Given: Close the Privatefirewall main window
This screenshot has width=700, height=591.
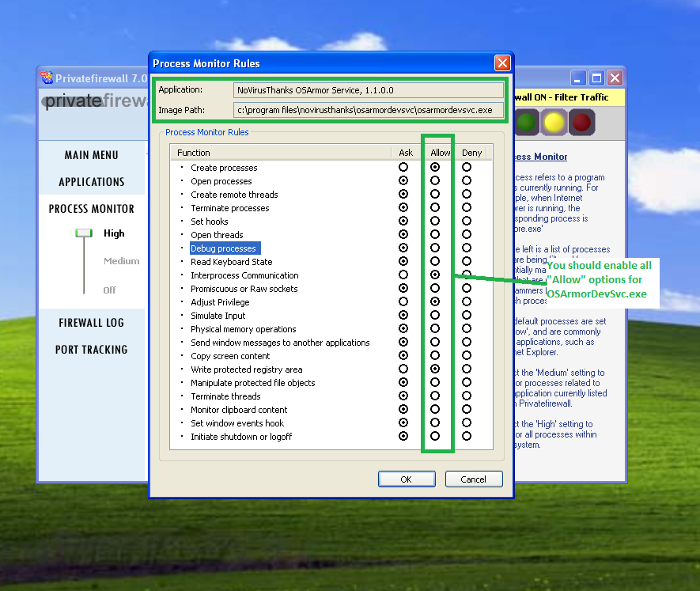Looking at the screenshot, I should (x=615, y=78).
